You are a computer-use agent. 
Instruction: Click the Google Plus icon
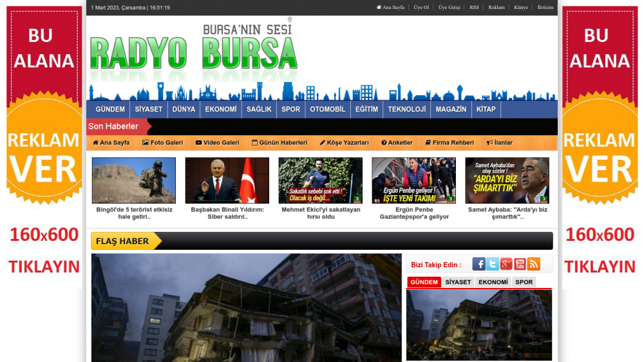coord(506,264)
